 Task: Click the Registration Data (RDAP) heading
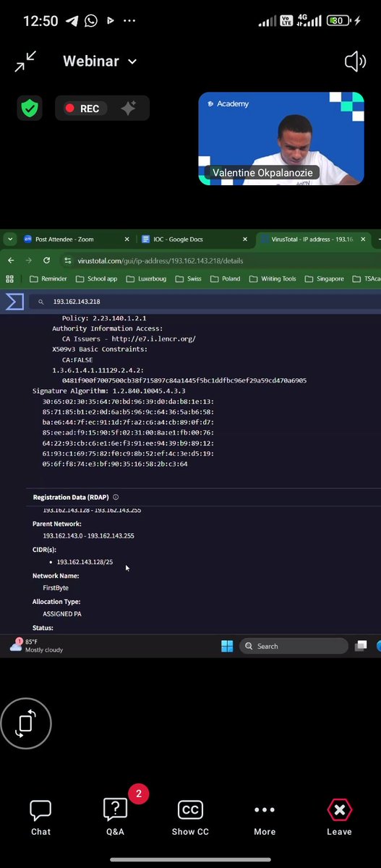point(72,497)
